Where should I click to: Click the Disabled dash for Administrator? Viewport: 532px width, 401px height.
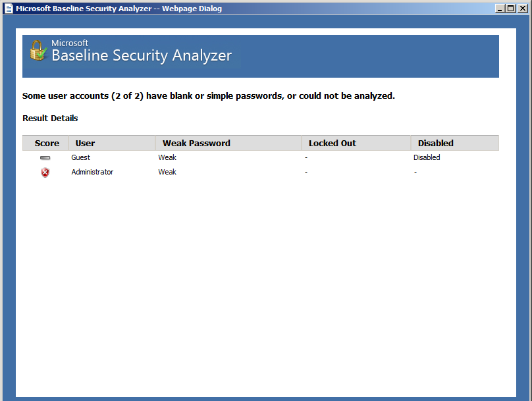[415, 172]
